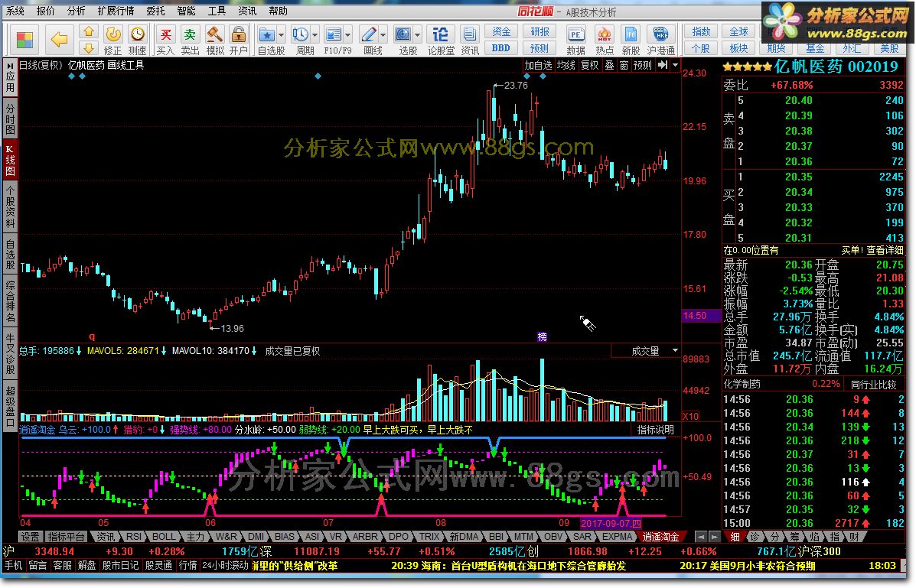Click the 卖出 sell icon

tap(190, 40)
